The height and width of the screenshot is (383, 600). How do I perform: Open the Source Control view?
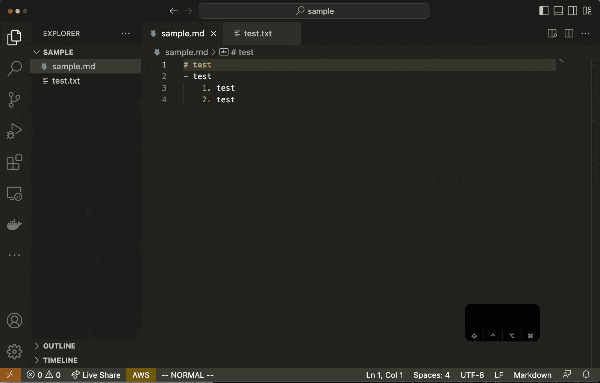pyautogui.click(x=14, y=99)
